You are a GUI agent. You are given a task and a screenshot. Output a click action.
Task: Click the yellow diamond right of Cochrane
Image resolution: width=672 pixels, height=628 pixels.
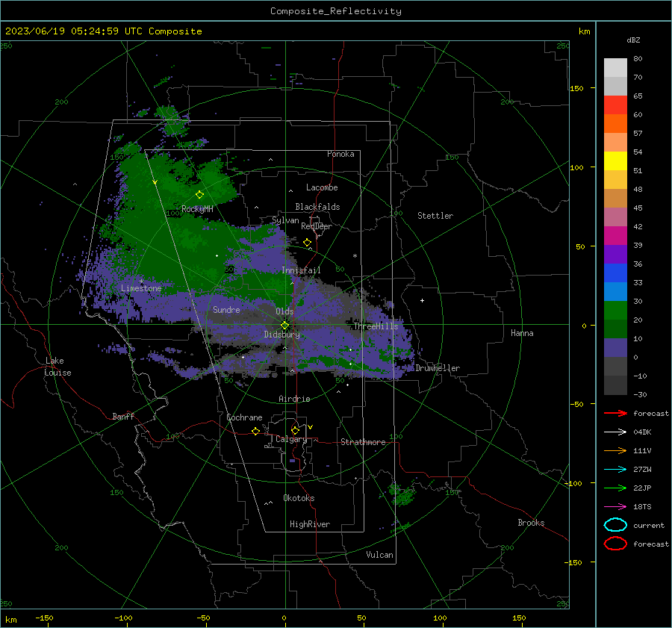(x=256, y=432)
